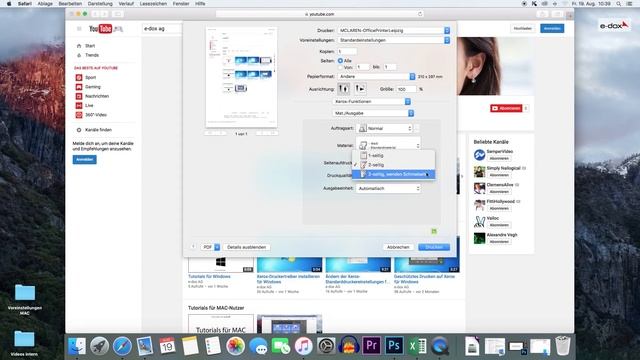This screenshot has height=360, width=640.
Task: Click the help question mark button
Action: [x=193, y=247]
